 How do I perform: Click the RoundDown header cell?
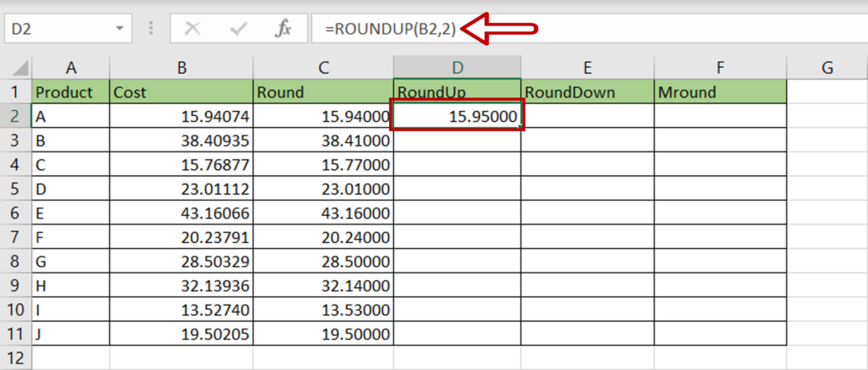(x=587, y=91)
